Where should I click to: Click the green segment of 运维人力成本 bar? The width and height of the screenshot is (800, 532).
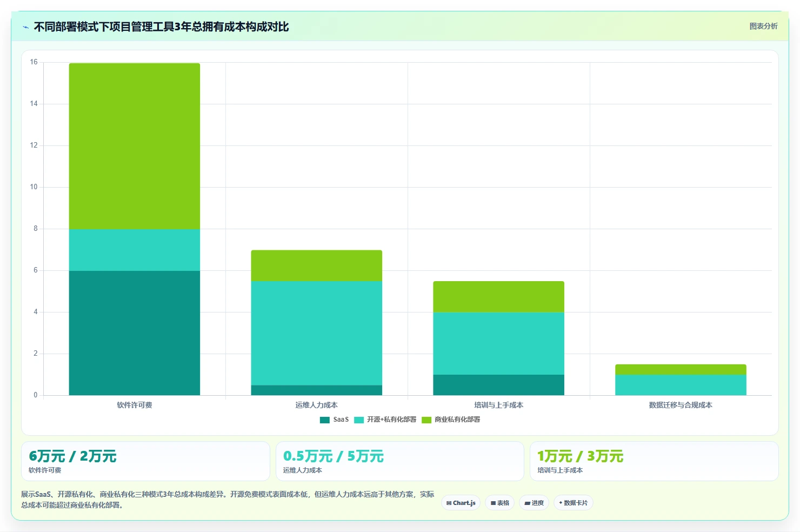317,265
